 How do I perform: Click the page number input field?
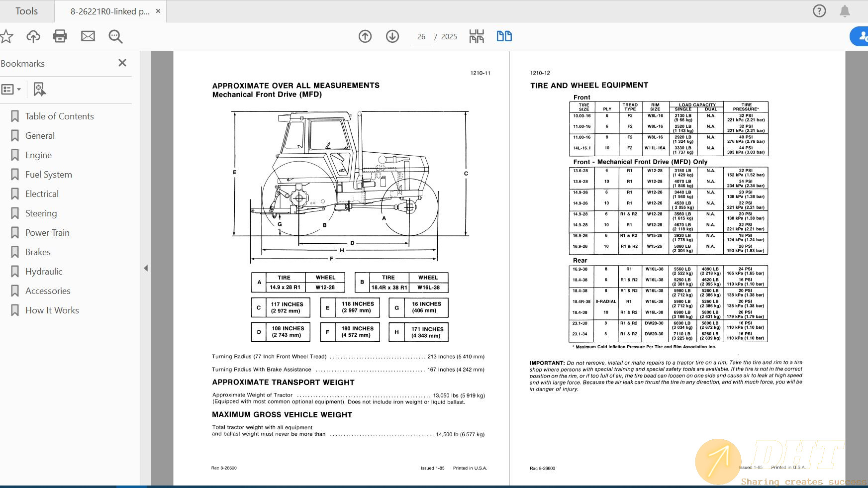coord(421,36)
